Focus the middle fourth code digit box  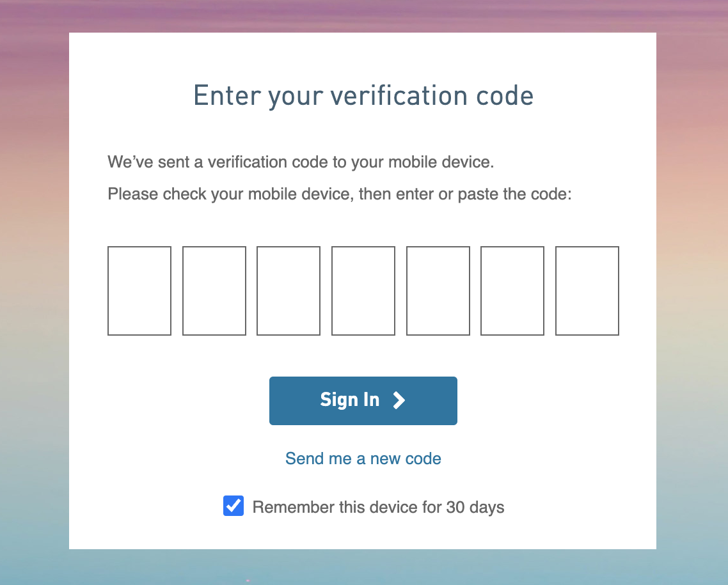click(363, 291)
